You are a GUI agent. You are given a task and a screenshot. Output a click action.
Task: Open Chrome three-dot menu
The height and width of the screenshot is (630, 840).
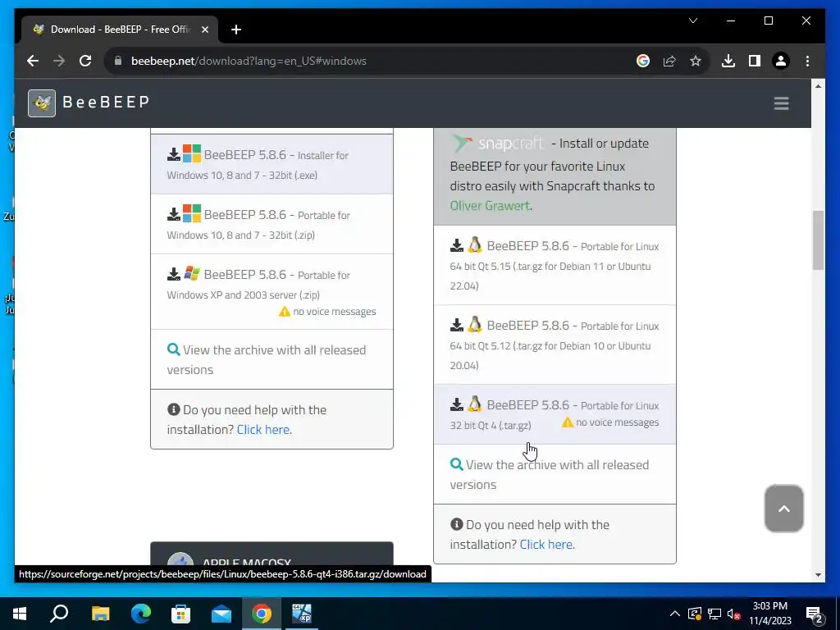(x=807, y=61)
